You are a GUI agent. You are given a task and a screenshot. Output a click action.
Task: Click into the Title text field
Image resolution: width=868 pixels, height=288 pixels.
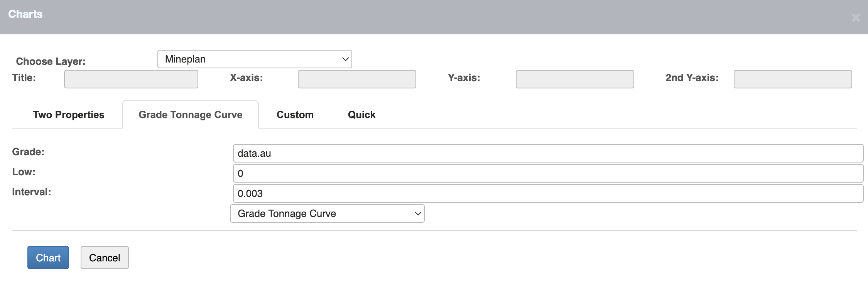tap(131, 79)
